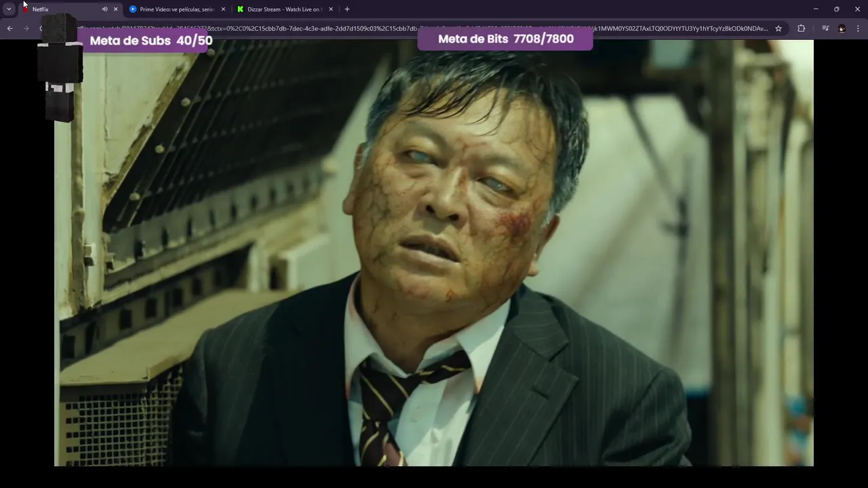Go back to the previous page

9,28
